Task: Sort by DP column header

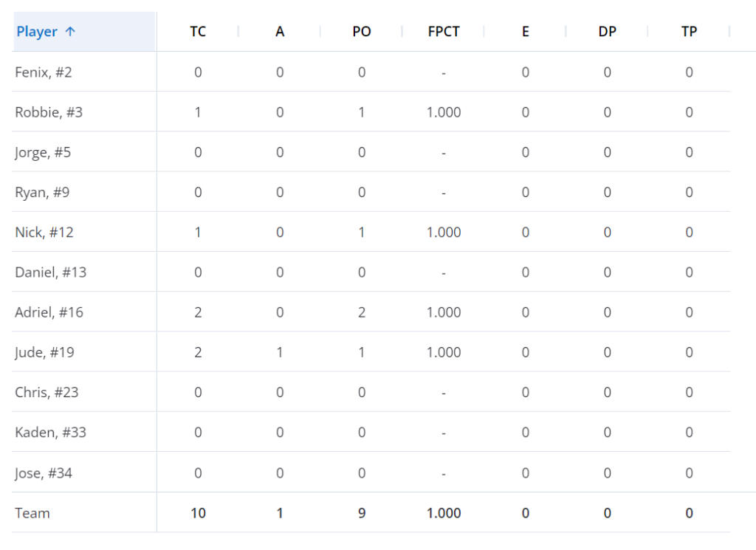Action: pos(607,32)
